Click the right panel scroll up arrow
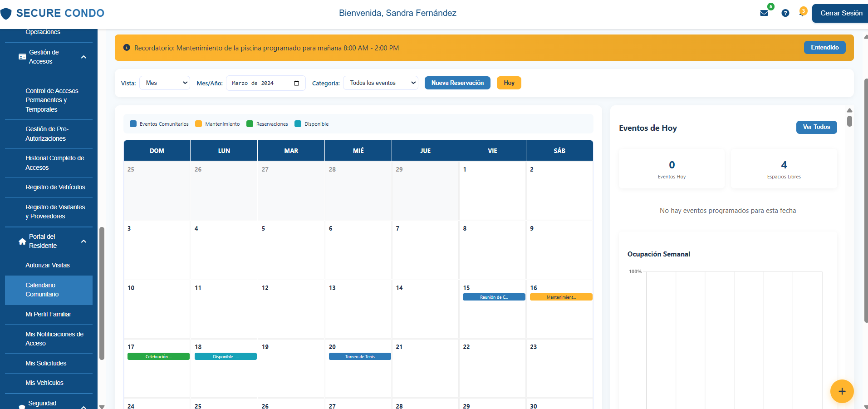Image resolution: width=868 pixels, height=409 pixels. click(849, 110)
